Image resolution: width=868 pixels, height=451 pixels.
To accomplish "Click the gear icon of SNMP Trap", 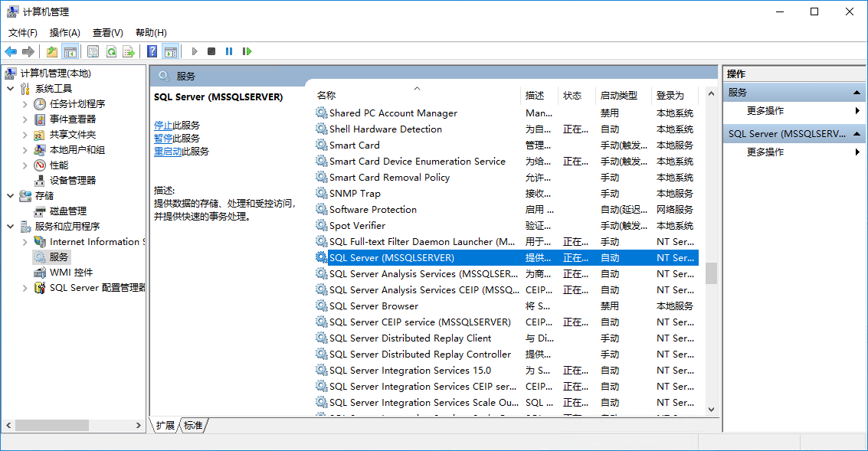I will point(322,193).
